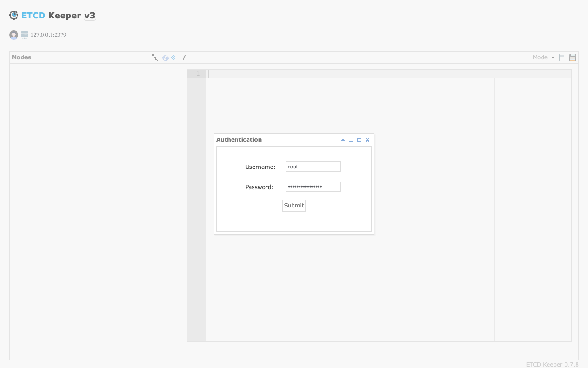The image size is (588, 368).
Task: Click the floppy disk save icon
Action: tap(572, 57)
